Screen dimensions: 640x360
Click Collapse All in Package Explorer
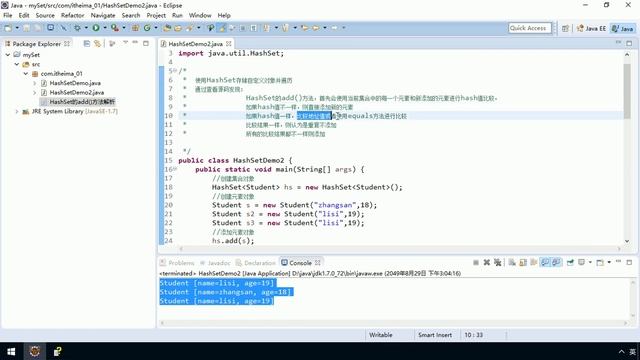tap(87, 43)
